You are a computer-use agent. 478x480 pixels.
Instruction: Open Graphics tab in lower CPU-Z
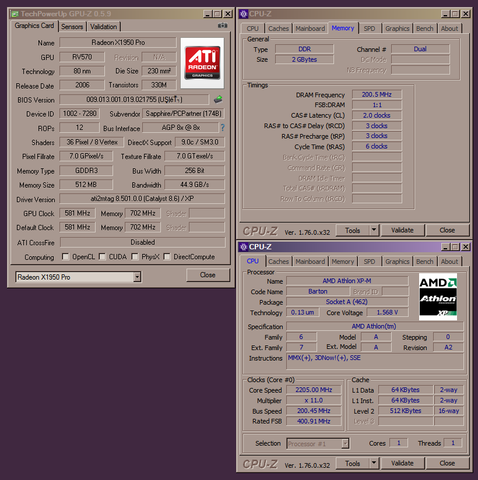(397, 262)
